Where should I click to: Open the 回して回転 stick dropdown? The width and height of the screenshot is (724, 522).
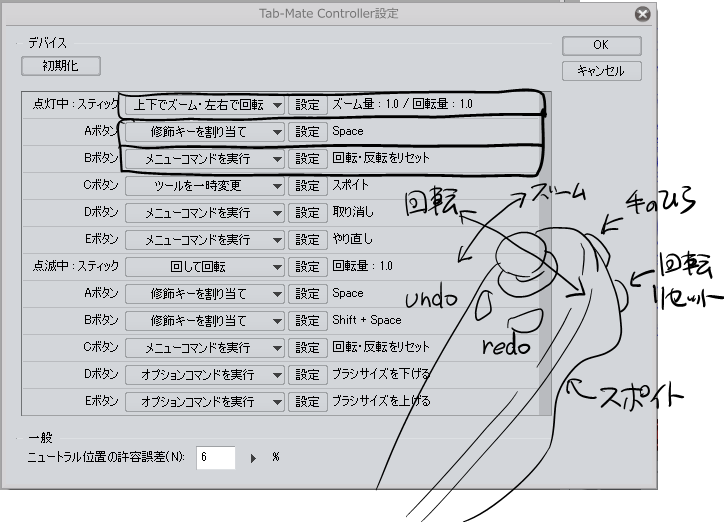[x=204, y=267]
